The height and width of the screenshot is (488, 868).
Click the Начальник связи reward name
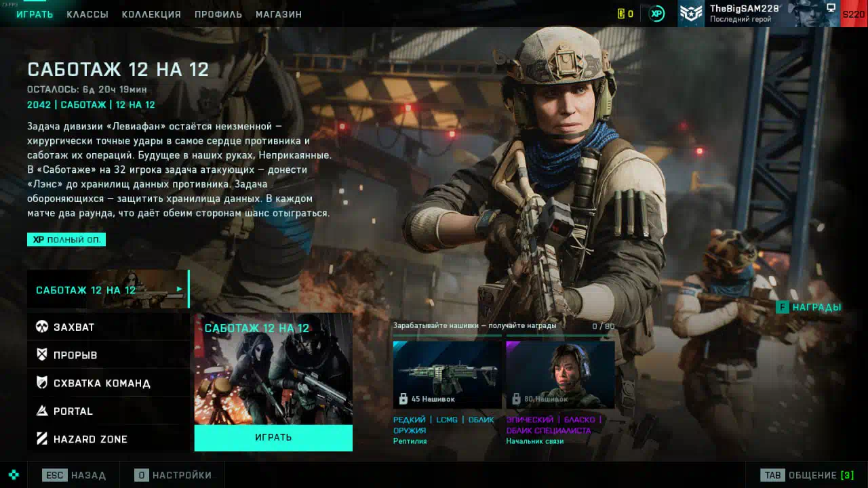click(x=535, y=441)
